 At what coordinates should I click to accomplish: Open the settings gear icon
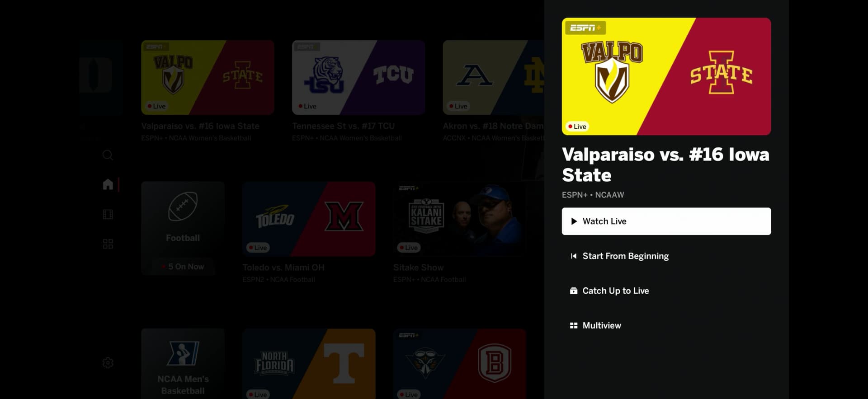(x=108, y=363)
